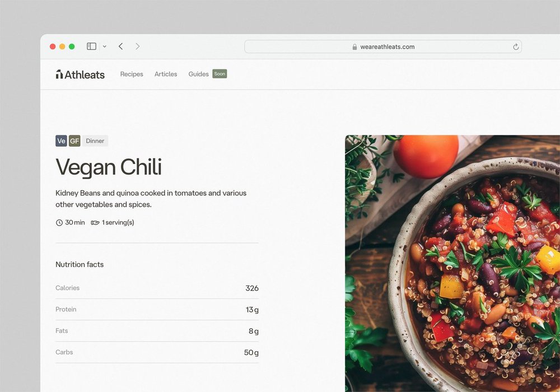Click the Safari sidebar toggle icon
The height and width of the screenshot is (392, 560).
click(x=91, y=46)
